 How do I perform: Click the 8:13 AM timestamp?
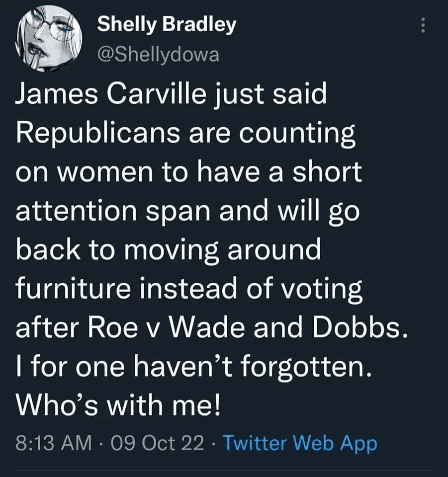click(53, 443)
